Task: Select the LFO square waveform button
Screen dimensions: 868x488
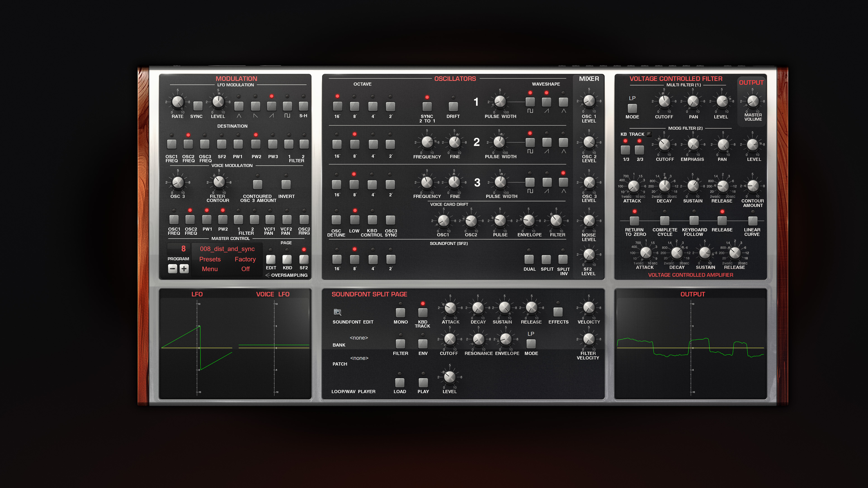Action: pyautogui.click(x=287, y=106)
